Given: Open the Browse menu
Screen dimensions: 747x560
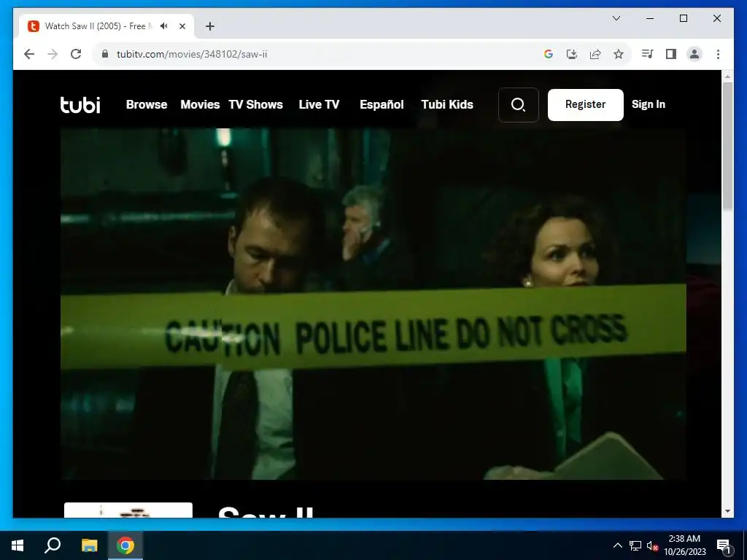Looking at the screenshot, I should [x=147, y=105].
